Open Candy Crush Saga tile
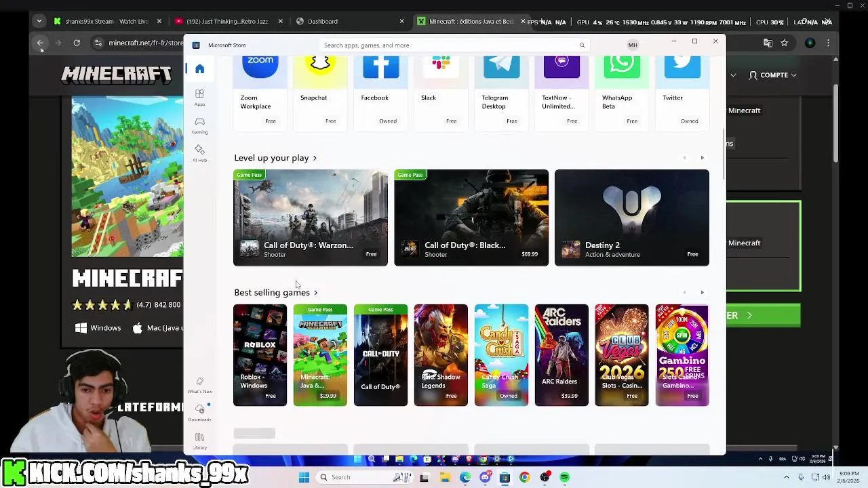 click(501, 355)
